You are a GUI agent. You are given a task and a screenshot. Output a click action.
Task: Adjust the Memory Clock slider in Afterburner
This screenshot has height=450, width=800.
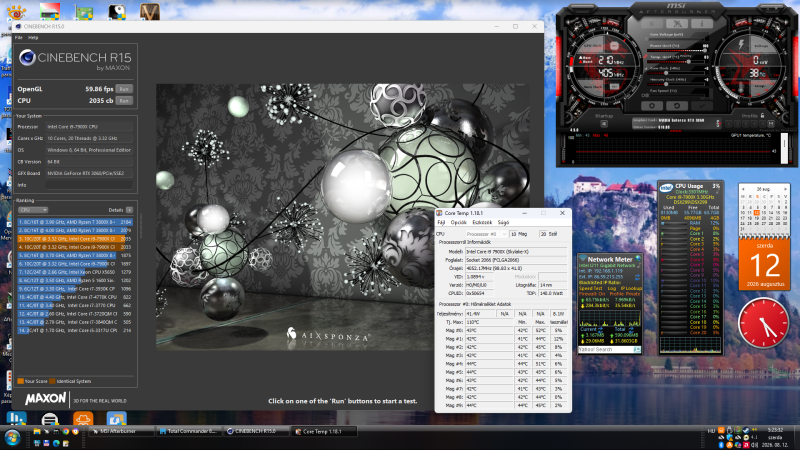coord(676,84)
